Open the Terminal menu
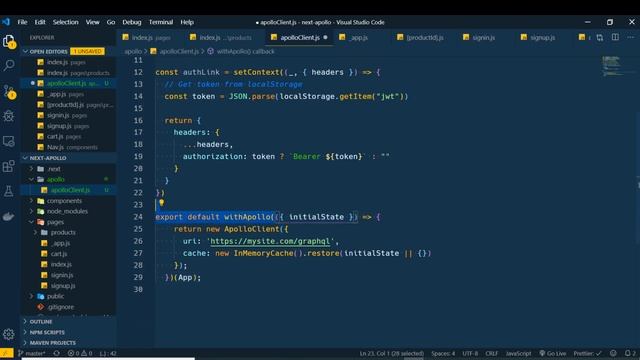Viewport: 640px width, 360px height. 161,22
